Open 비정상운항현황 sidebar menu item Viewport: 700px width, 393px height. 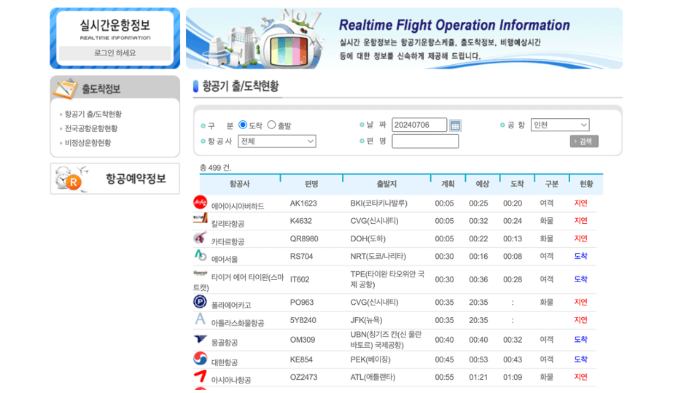coord(88,143)
